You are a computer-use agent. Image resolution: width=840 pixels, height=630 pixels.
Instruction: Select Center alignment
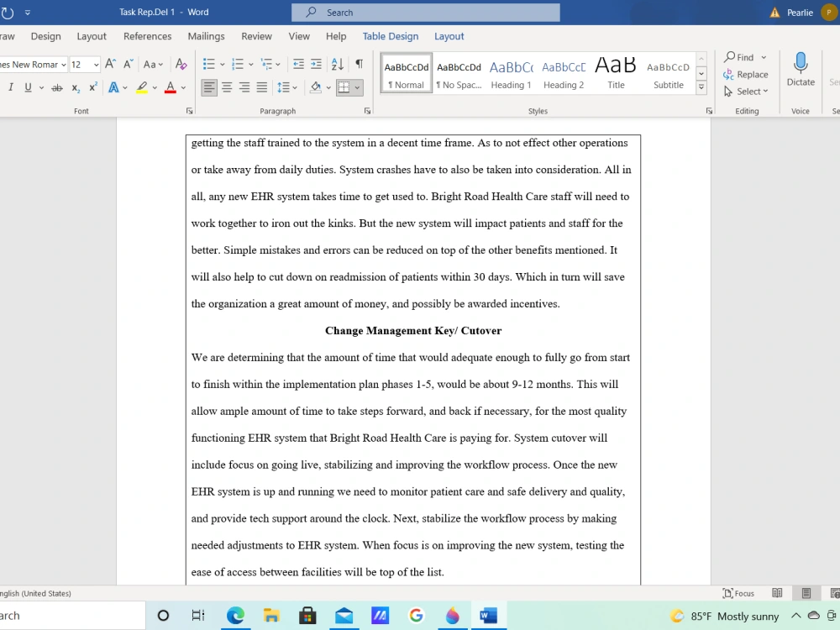pos(227,87)
